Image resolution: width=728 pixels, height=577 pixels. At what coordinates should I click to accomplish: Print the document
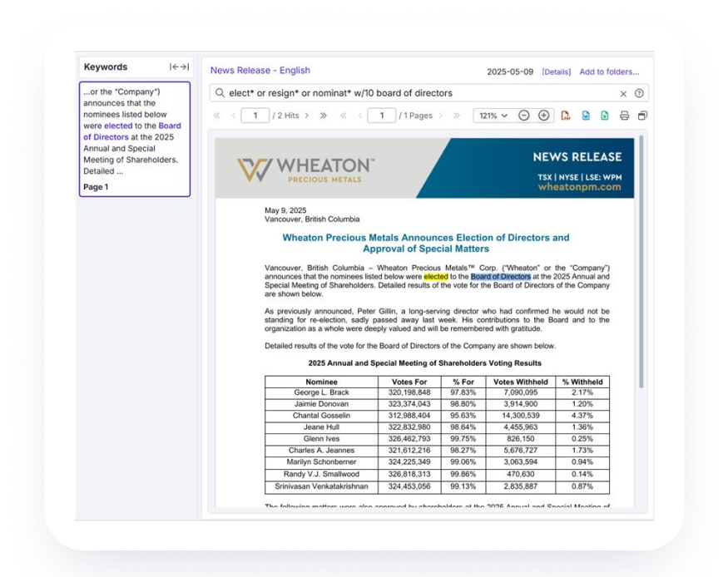click(x=625, y=116)
